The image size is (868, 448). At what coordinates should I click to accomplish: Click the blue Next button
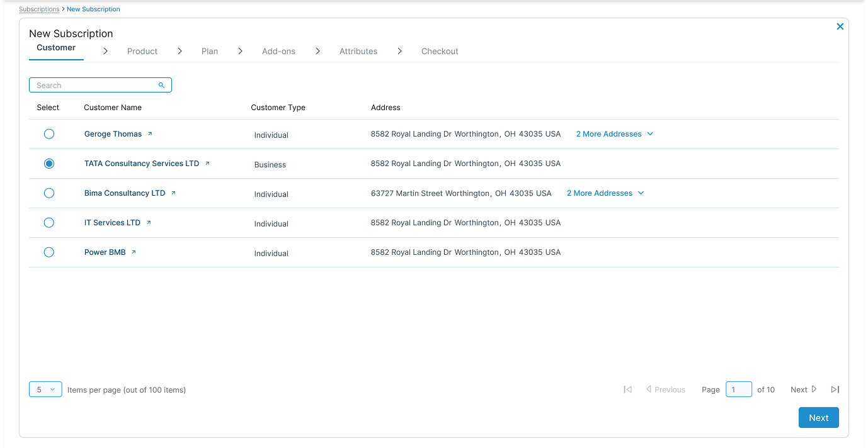tap(818, 418)
